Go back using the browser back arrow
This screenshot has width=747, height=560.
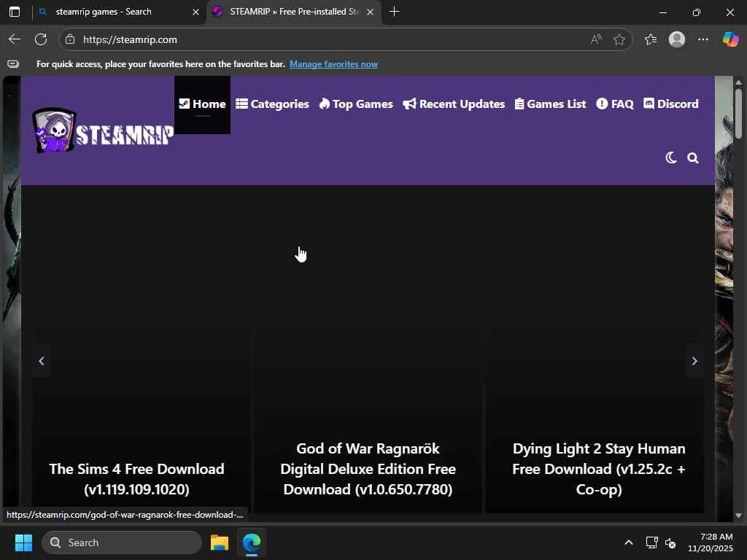15,39
